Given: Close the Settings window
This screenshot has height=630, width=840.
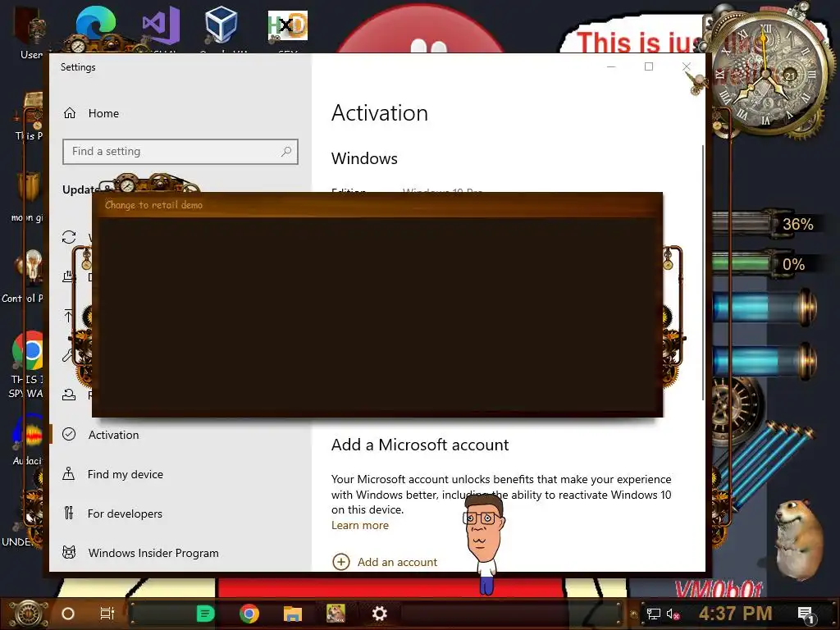Looking at the screenshot, I should (x=687, y=66).
